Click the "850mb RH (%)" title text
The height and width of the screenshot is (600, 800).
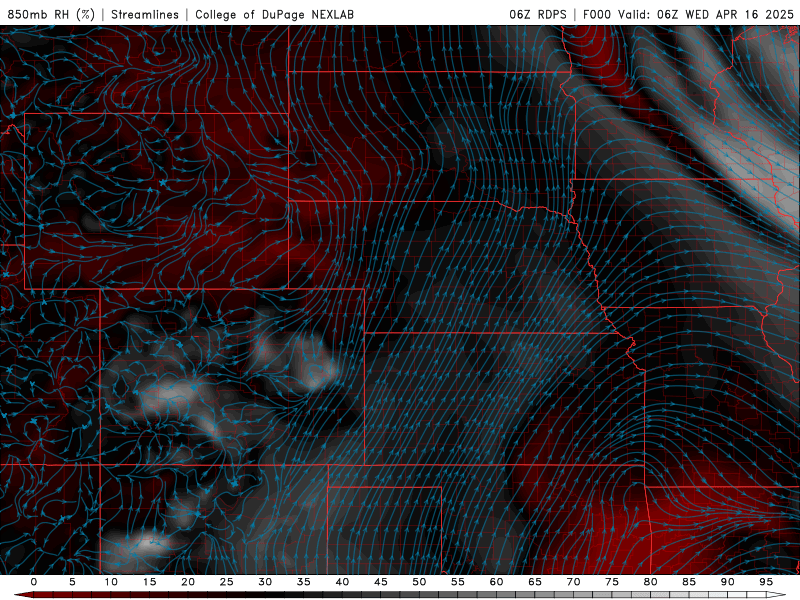tap(51, 14)
